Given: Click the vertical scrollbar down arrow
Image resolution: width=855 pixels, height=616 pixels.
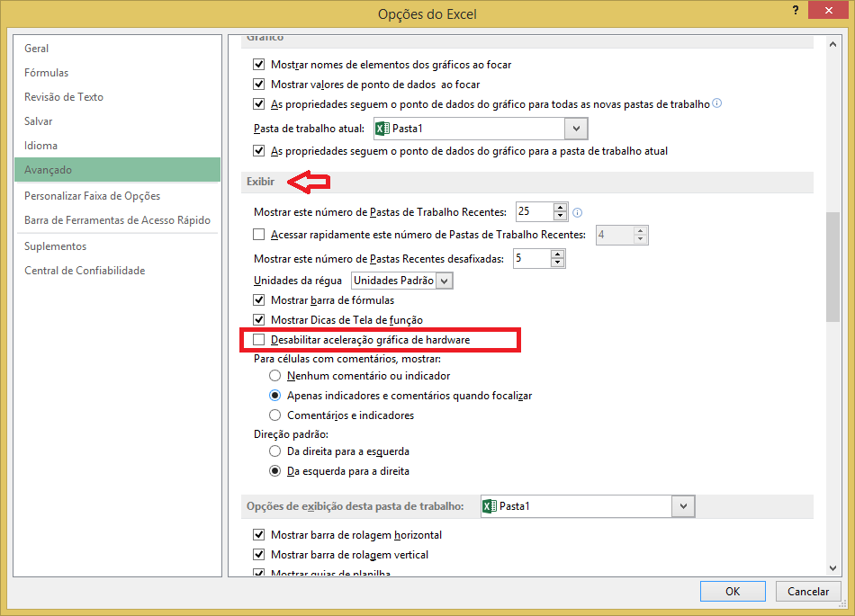Looking at the screenshot, I should point(832,567).
